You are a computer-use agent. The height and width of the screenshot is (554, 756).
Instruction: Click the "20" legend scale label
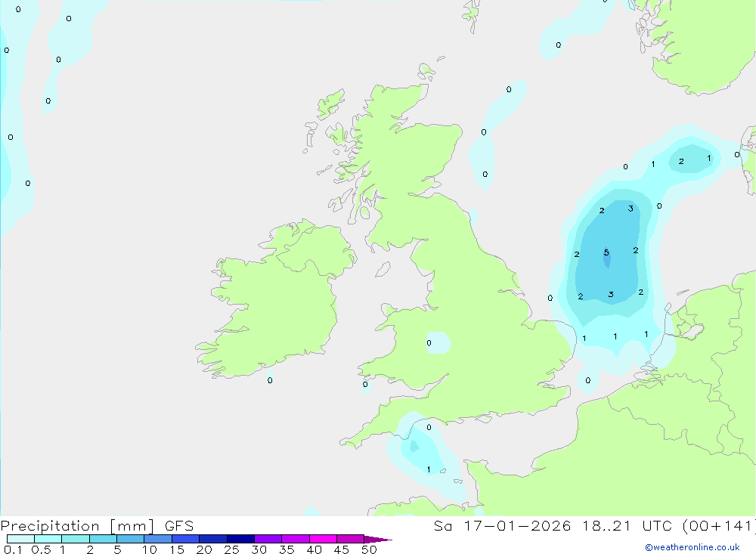click(204, 549)
